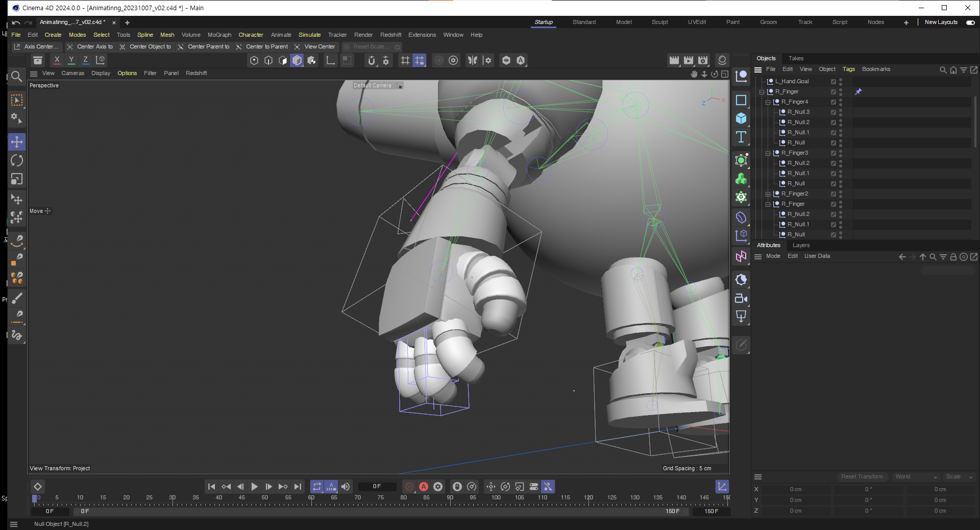Toggle loop playback icon

[317, 487]
